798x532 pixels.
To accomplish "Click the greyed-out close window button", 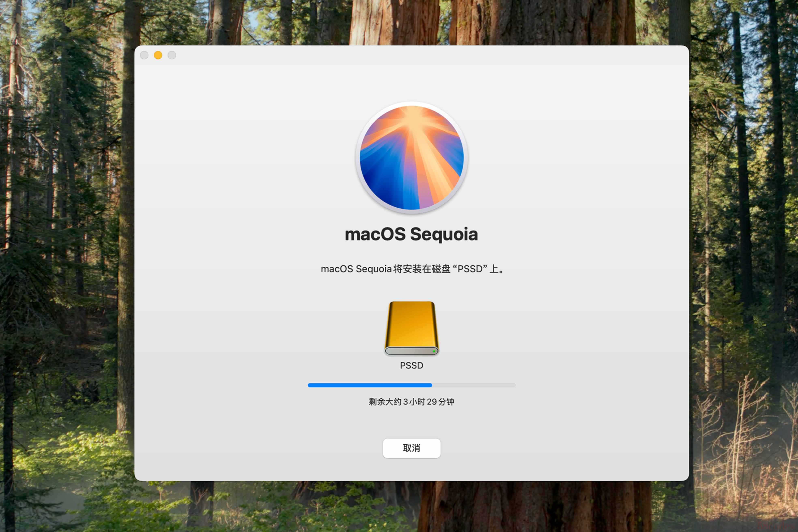I will [x=144, y=55].
